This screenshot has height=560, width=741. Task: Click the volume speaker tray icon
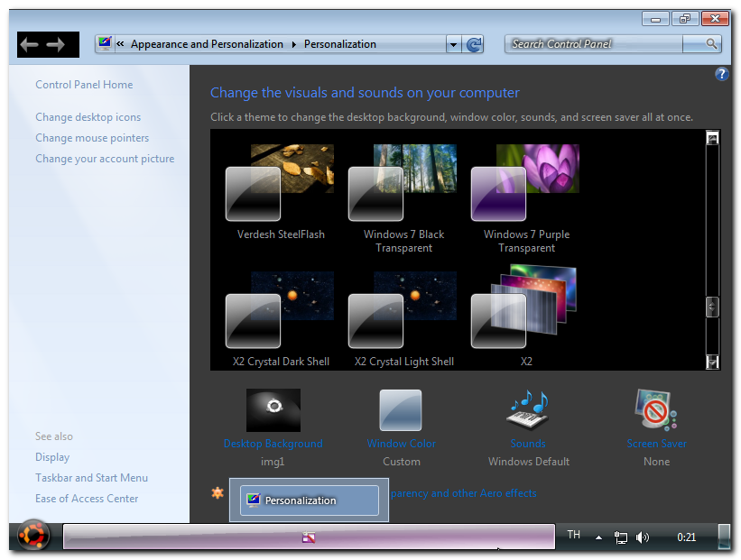click(x=643, y=537)
